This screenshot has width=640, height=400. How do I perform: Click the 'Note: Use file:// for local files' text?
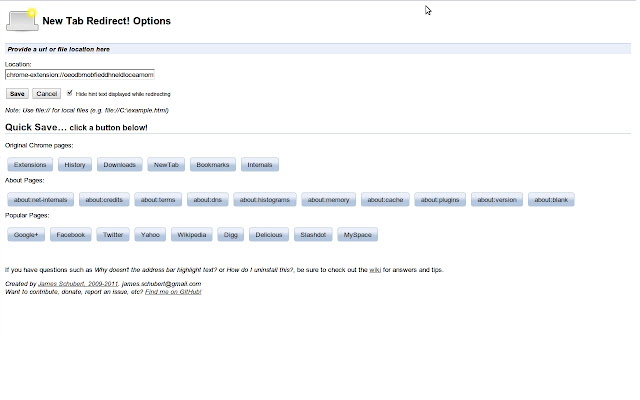(x=87, y=110)
